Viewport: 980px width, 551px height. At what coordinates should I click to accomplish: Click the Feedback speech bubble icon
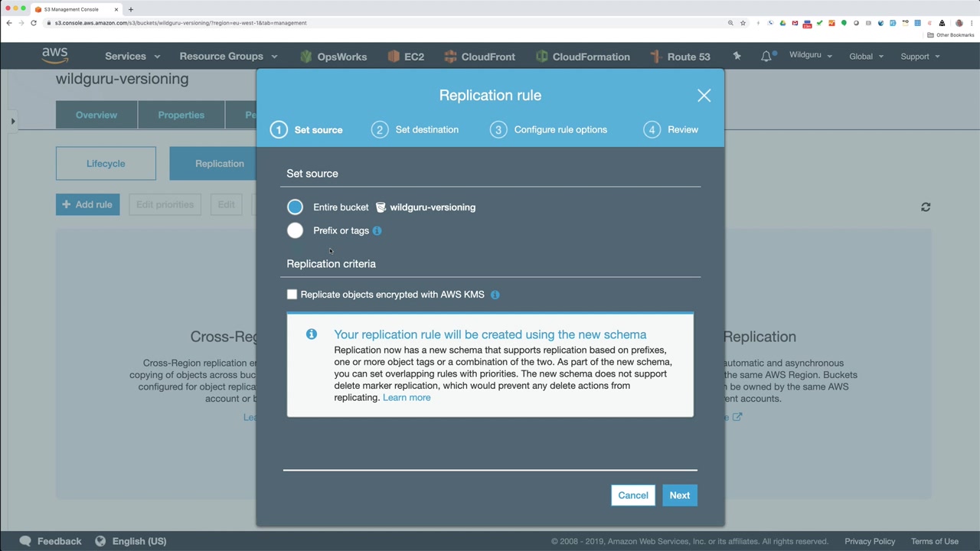[25, 541]
